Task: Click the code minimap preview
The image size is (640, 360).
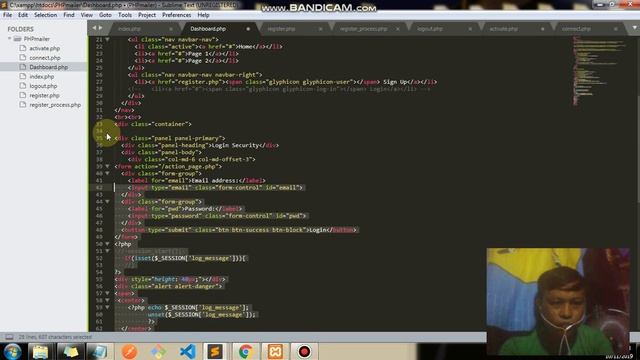Action: tap(598, 70)
